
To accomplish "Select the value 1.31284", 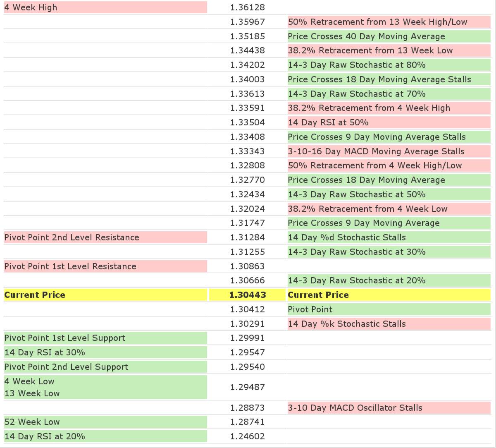I will pos(248,237).
